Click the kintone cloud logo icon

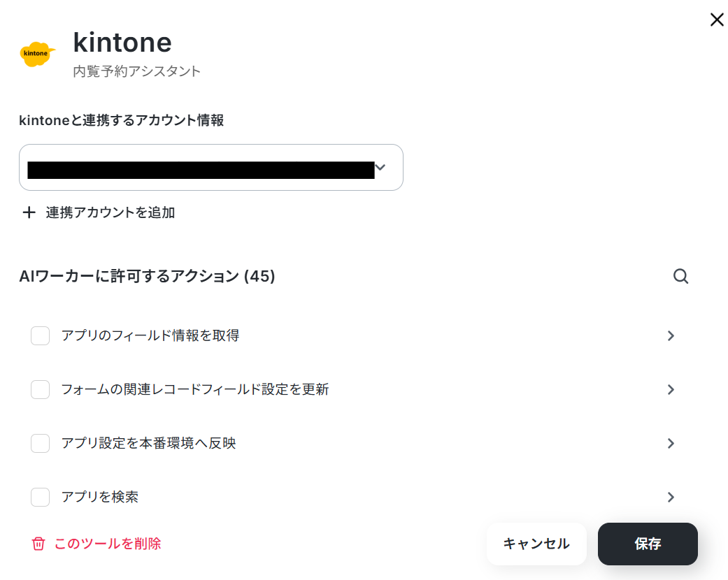(x=37, y=53)
